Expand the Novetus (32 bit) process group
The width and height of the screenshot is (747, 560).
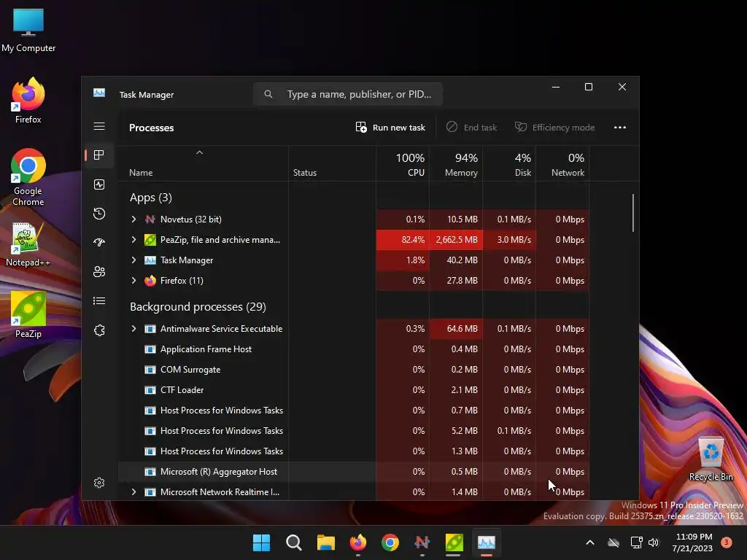134,219
